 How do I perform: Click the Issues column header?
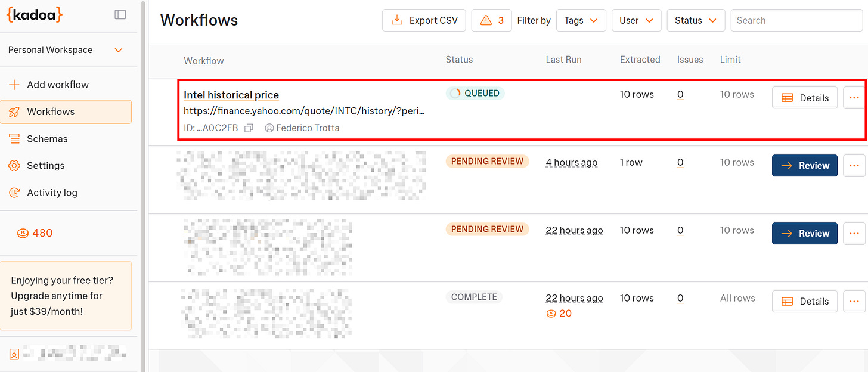[690, 60]
